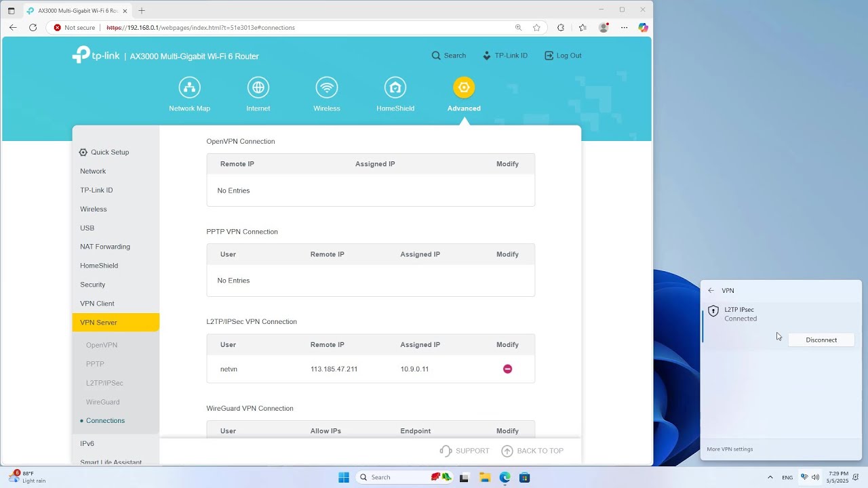Click Disconnect in VPN flyout

pos(821,340)
